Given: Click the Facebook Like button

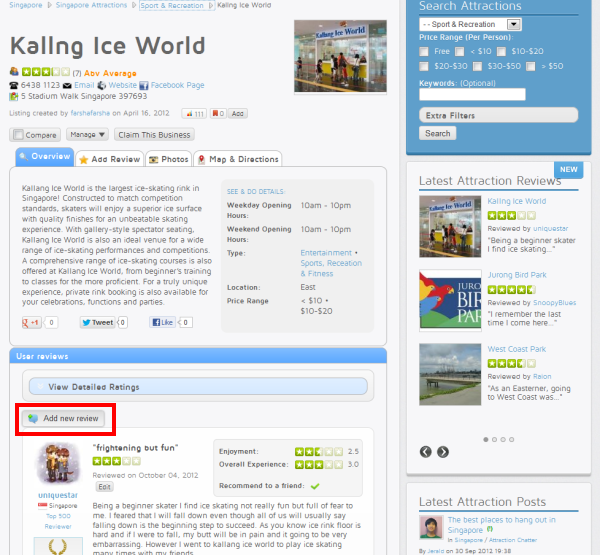Looking at the screenshot, I should [x=162, y=323].
